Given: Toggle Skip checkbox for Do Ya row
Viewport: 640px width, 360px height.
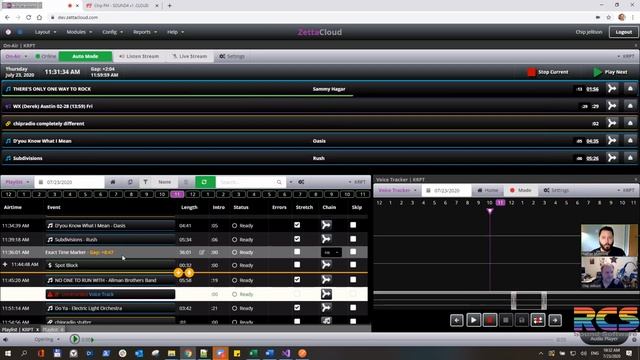Looking at the screenshot, I should point(353,308).
